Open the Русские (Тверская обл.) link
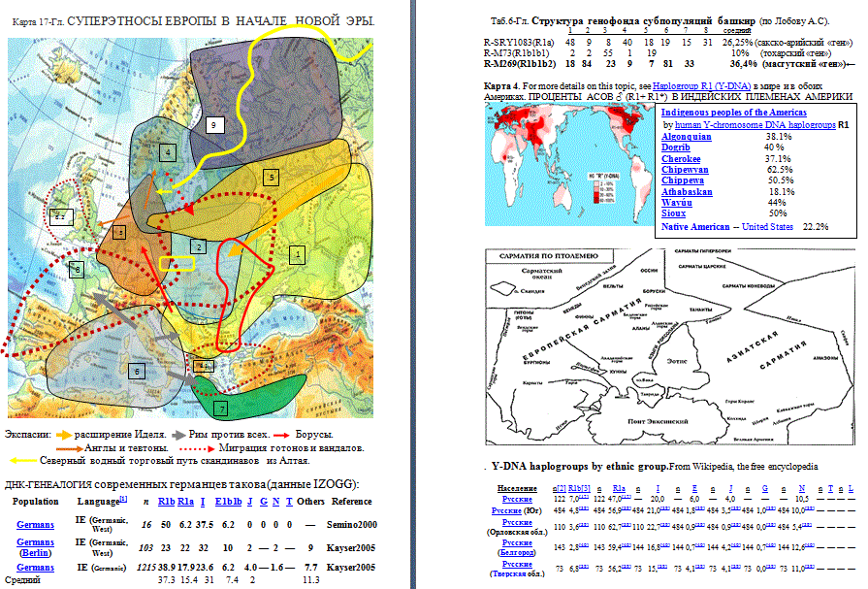 pyautogui.click(x=517, y=569)
